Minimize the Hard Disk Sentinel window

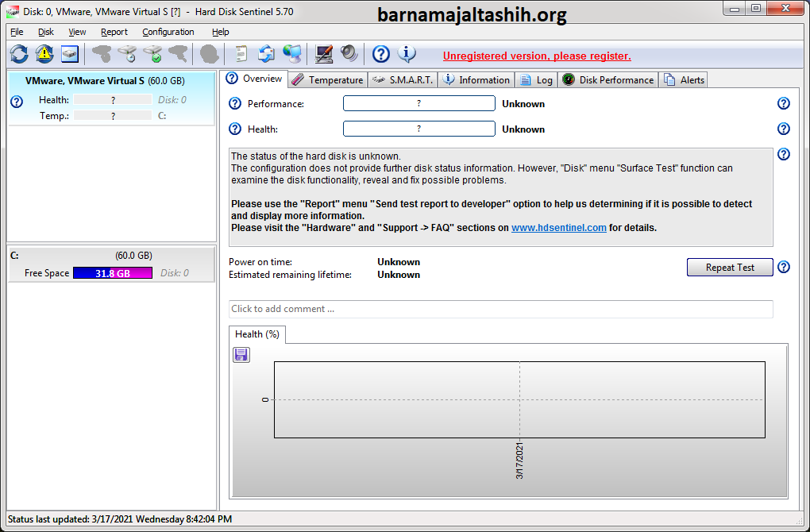(735, 9)
